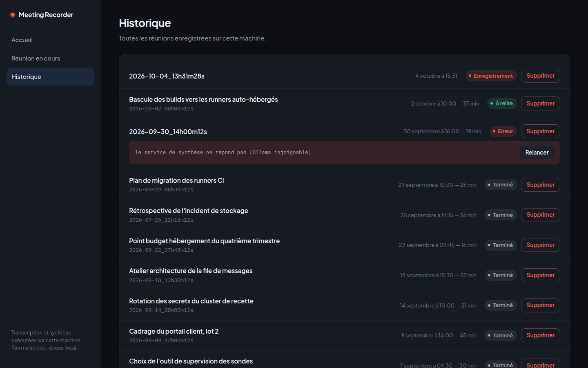Click the Erreur status badge
This screenshot has width=588, height=368.
[x=503, y=131]
